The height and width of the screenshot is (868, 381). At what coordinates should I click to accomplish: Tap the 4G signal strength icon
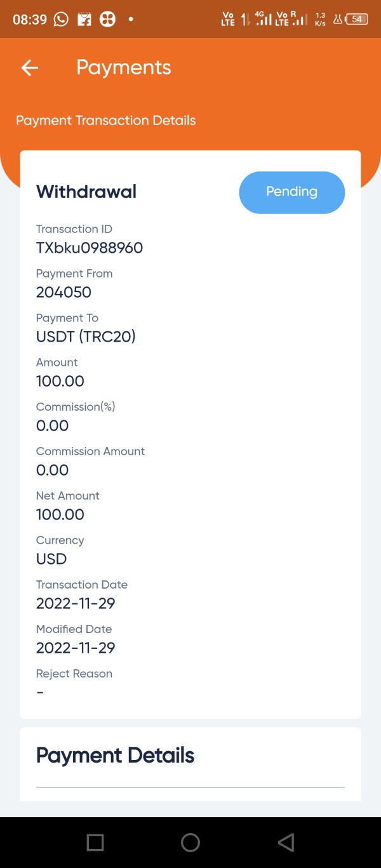pos(264,18)
